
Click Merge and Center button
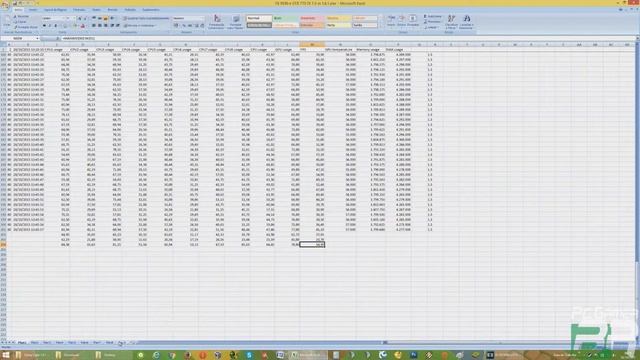click(x=140, y=26)
